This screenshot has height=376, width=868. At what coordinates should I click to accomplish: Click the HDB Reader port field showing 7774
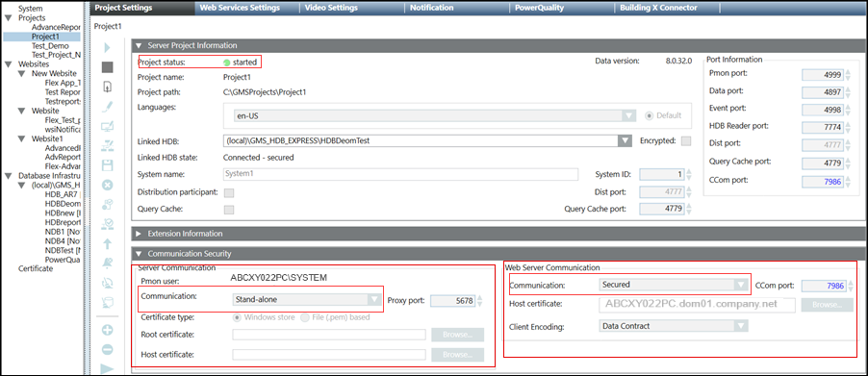pos(823,128)
